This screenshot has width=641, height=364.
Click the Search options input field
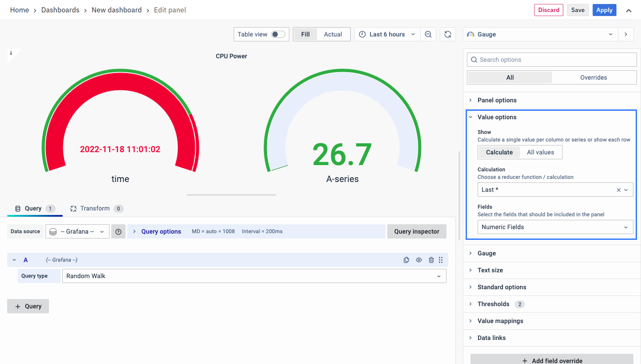pos(552,60)
